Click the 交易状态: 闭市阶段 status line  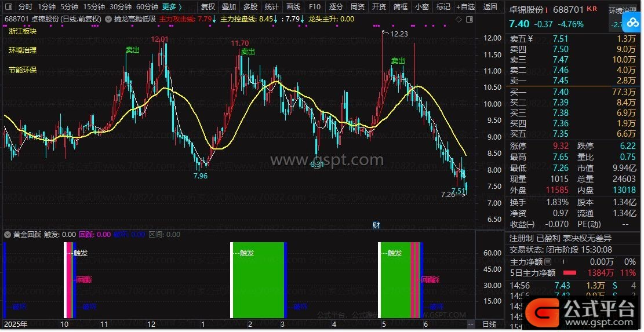(561, 250)
